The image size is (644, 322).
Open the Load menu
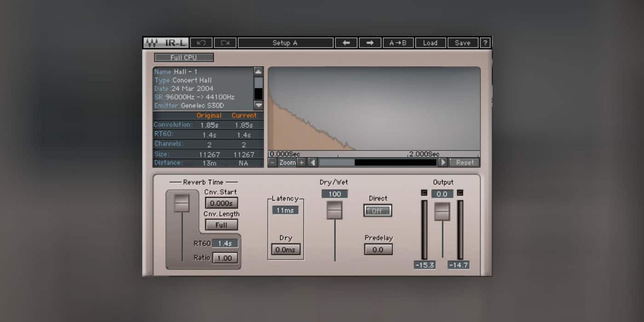(431, 43)
